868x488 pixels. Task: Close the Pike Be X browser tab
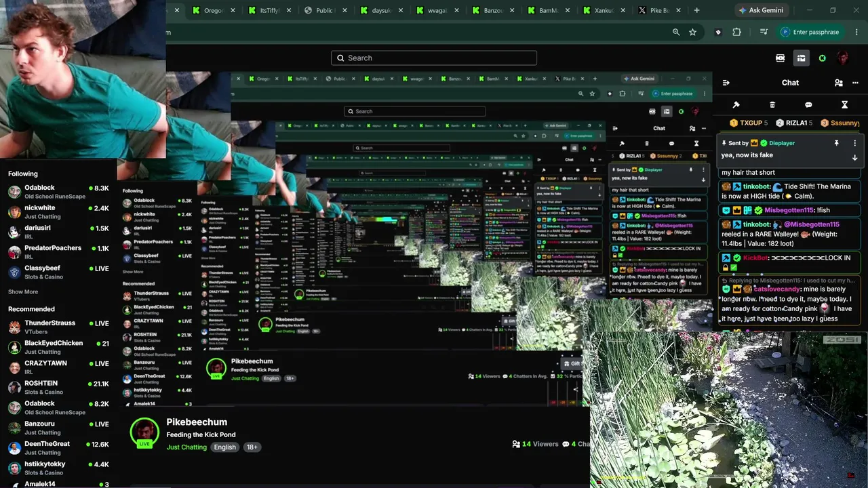coord(677,10)
